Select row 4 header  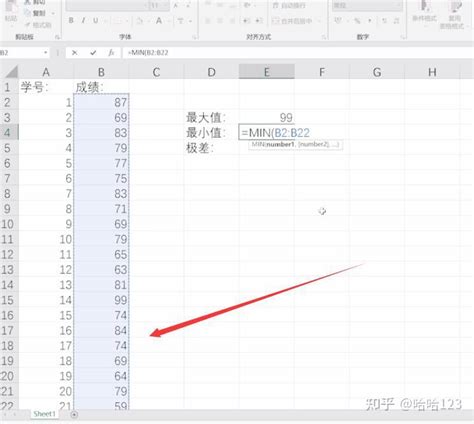click(8, 132)
